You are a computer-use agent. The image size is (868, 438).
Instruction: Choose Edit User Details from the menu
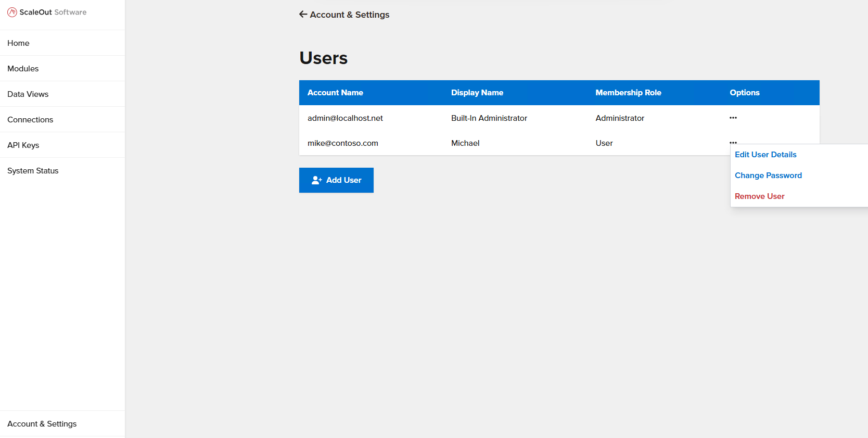(765, 155)
